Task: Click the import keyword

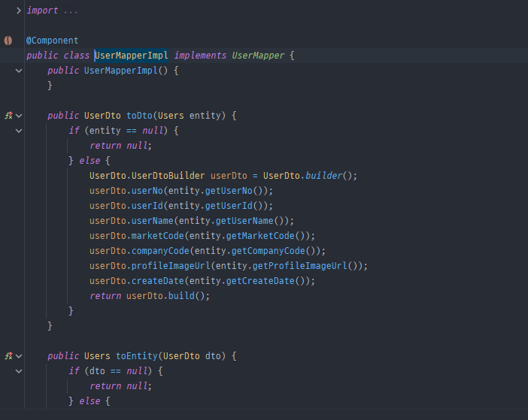Action: (42, 11)
